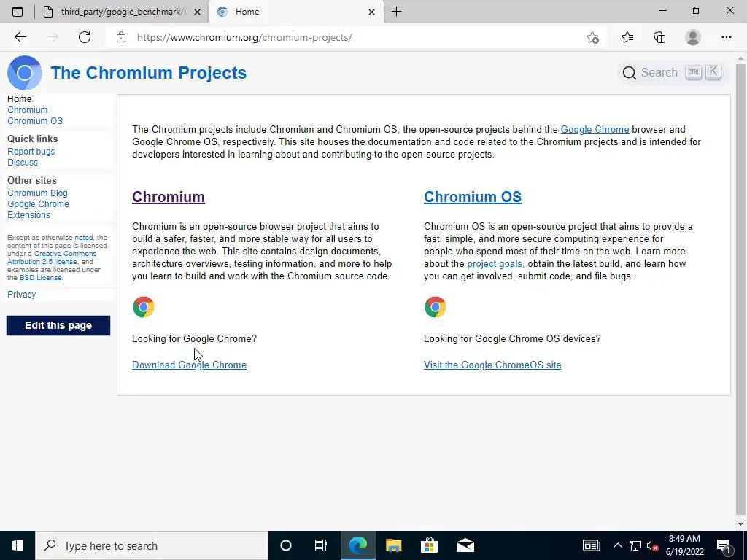Open Chromium OS sidebar link

click(35, 120)
